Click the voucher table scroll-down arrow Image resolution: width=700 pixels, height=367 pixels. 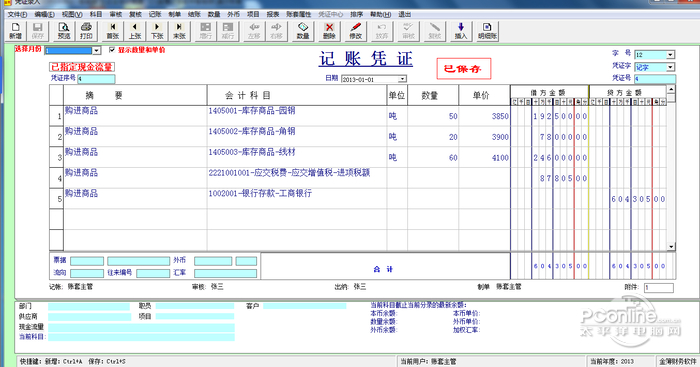click(671, 246)
